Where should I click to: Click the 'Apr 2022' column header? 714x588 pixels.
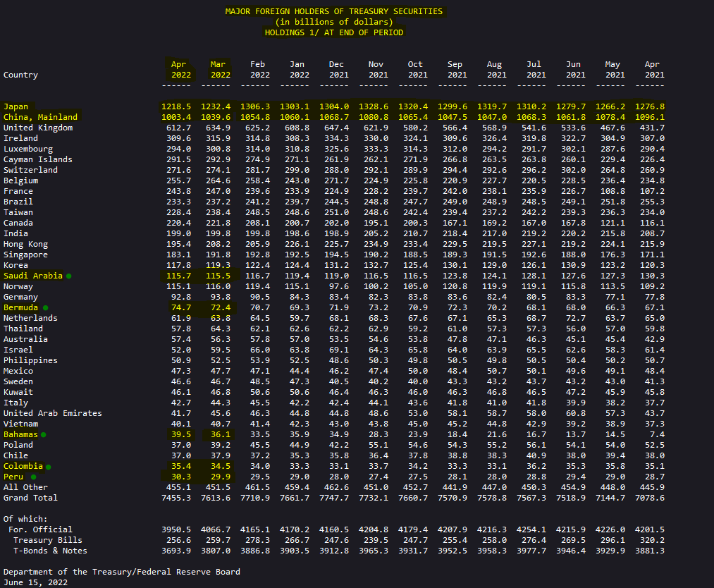coord(180,70)
